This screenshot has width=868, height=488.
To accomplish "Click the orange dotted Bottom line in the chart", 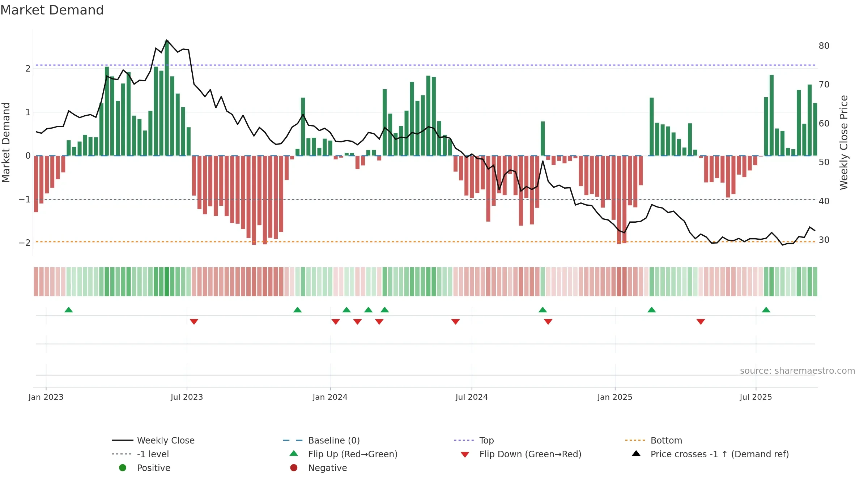I will click(x=426, y=241).
